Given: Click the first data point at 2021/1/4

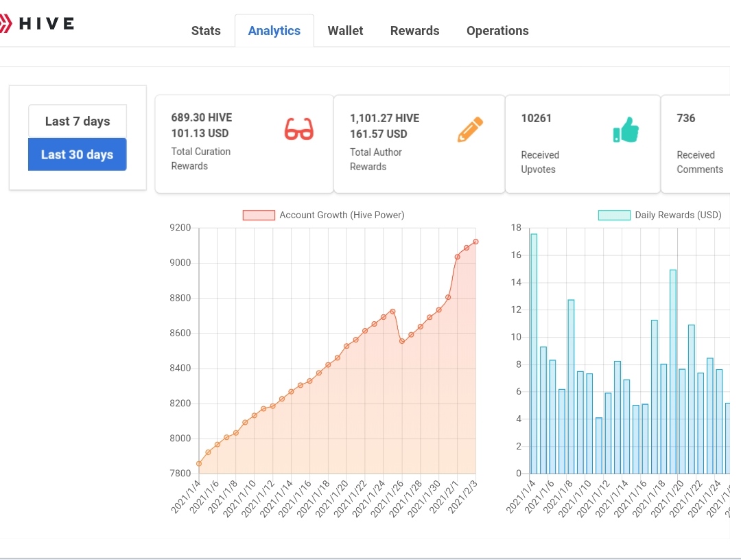Looking at the screenshot, I should tap(199, 464).
